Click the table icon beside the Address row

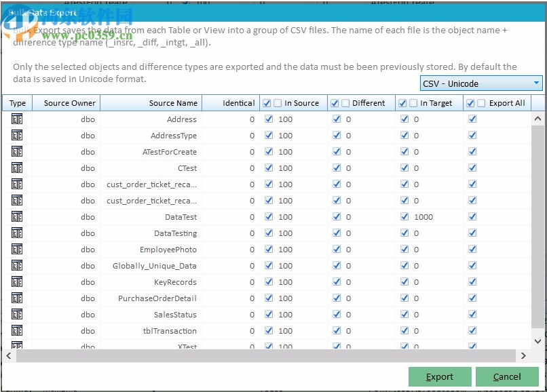click(17, 119)
